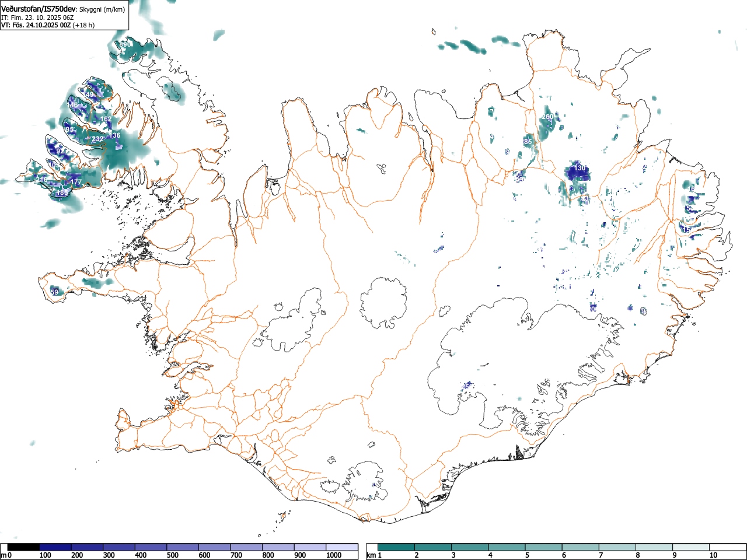
Task: Click the 1000 tick label on the meter scale
Action: click(334, 555)
